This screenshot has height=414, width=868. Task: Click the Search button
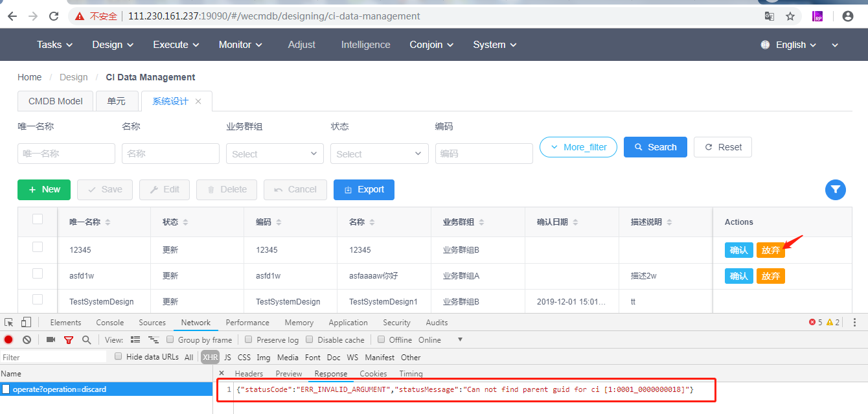point(655,147)
